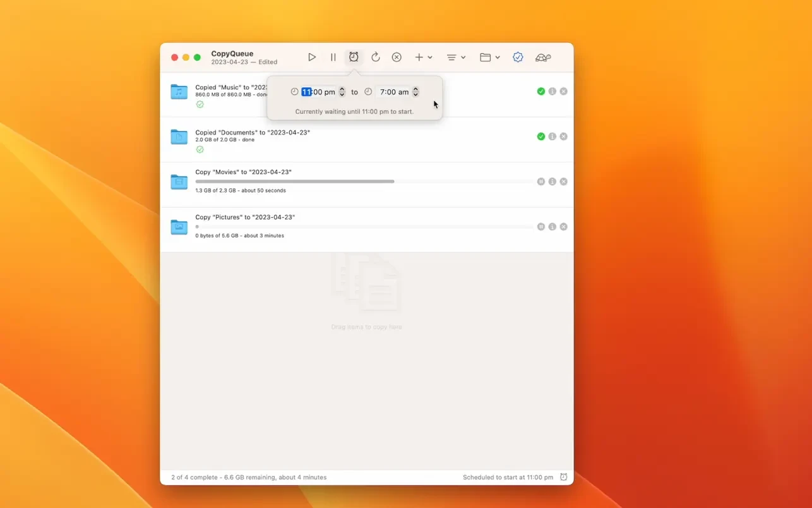Click the start time stepper arrows

click(342, 92)
